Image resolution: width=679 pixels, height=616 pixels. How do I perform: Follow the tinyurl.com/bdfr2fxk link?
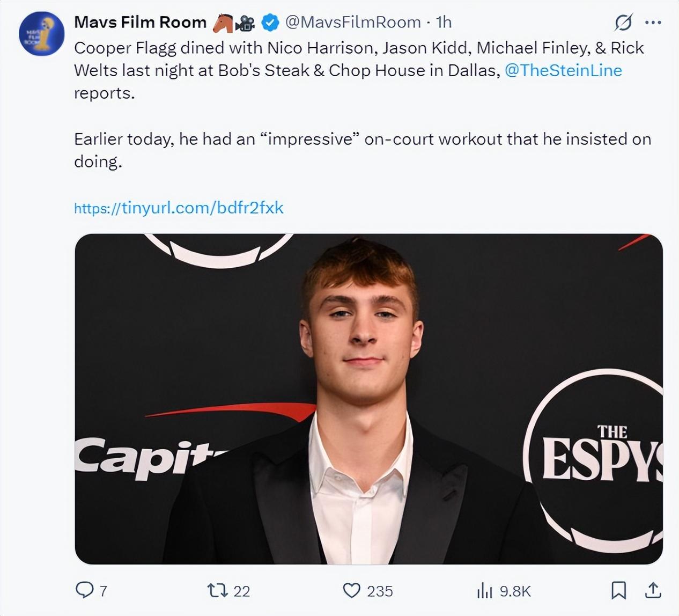(x=179, y=208)
